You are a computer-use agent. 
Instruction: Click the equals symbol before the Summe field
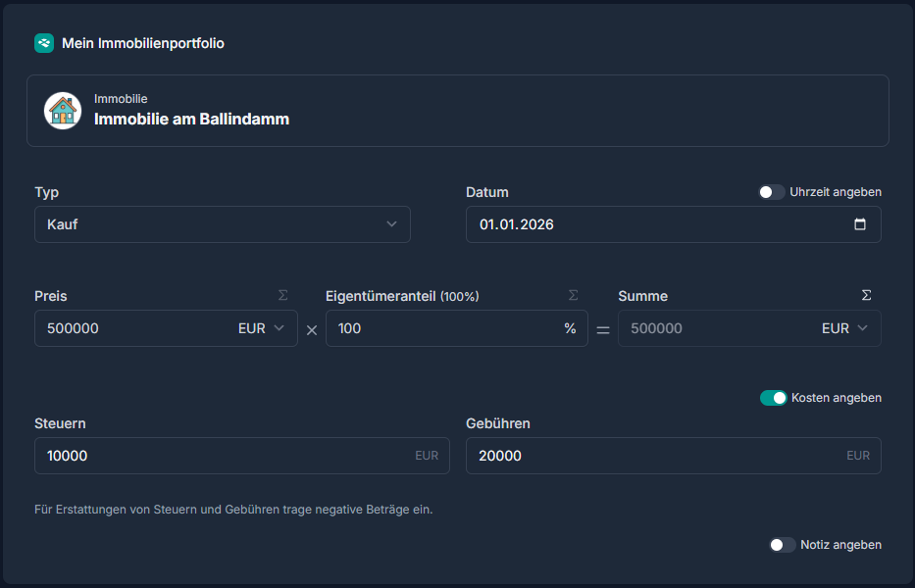601,328
